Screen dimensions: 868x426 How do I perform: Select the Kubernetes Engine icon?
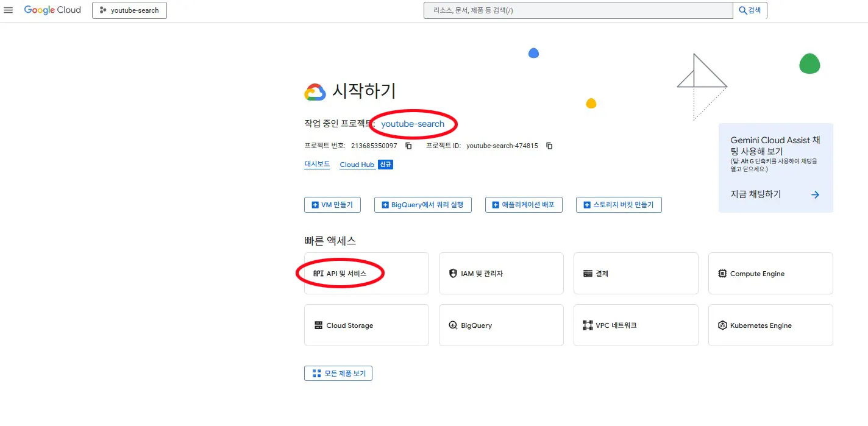(x=722, y=325)
